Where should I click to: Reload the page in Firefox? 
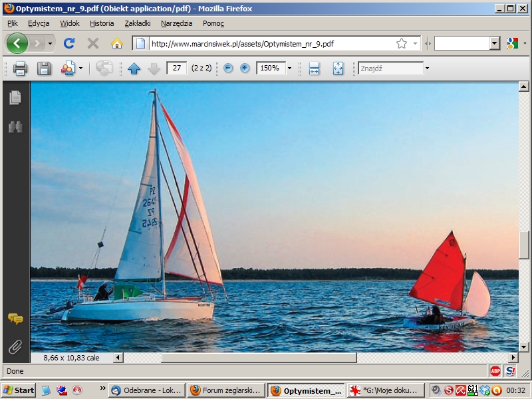[x=68, y=43]
